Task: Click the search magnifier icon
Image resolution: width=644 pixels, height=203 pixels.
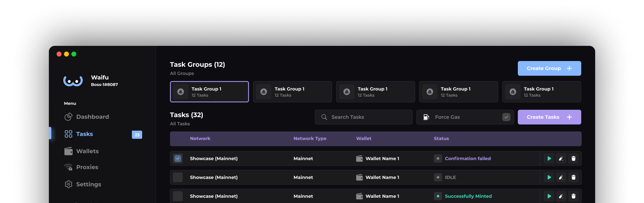Action: tap(324, 117)
